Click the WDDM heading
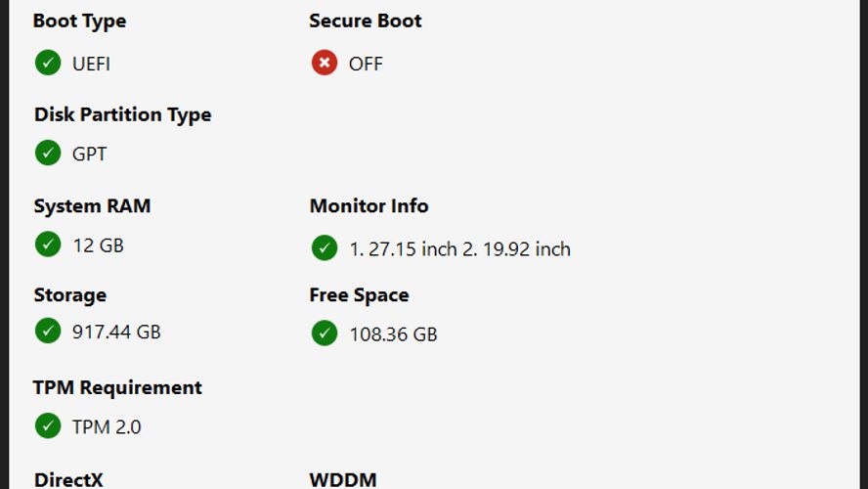868x489 pixels. pyautogui.click(x=342, y=479)
